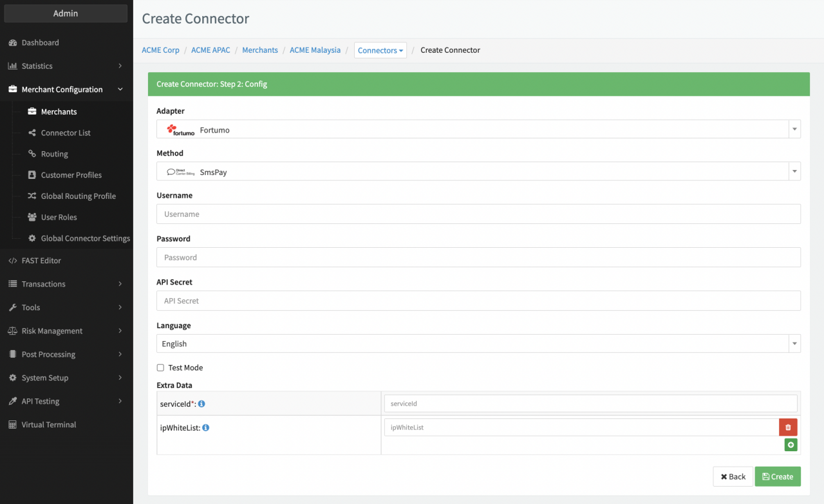Image resolution: width=824 pixels, height=504 pixels.
Task: Open the Language dropdown set to English
Action: pyautogui.click(x=478, y=344)
